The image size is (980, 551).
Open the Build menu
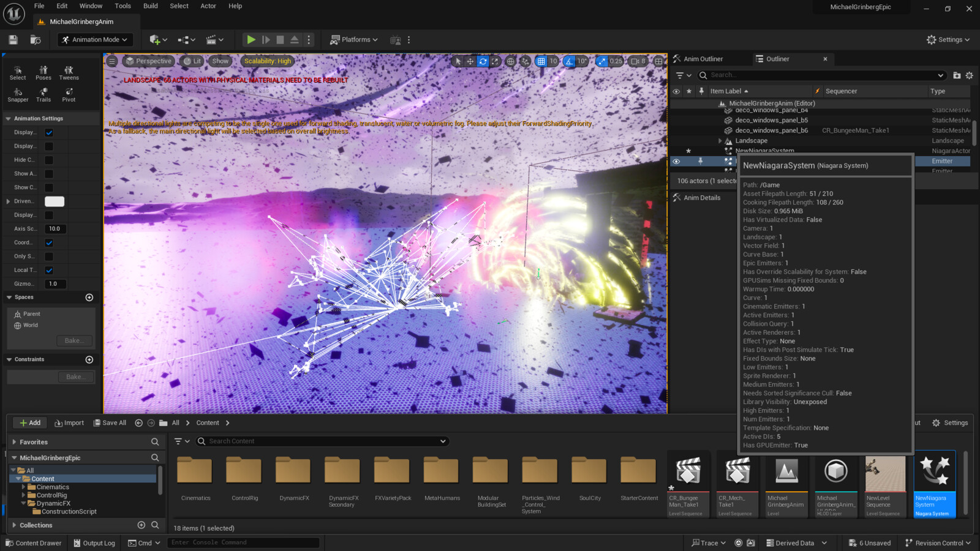click(x=151, y=6)
